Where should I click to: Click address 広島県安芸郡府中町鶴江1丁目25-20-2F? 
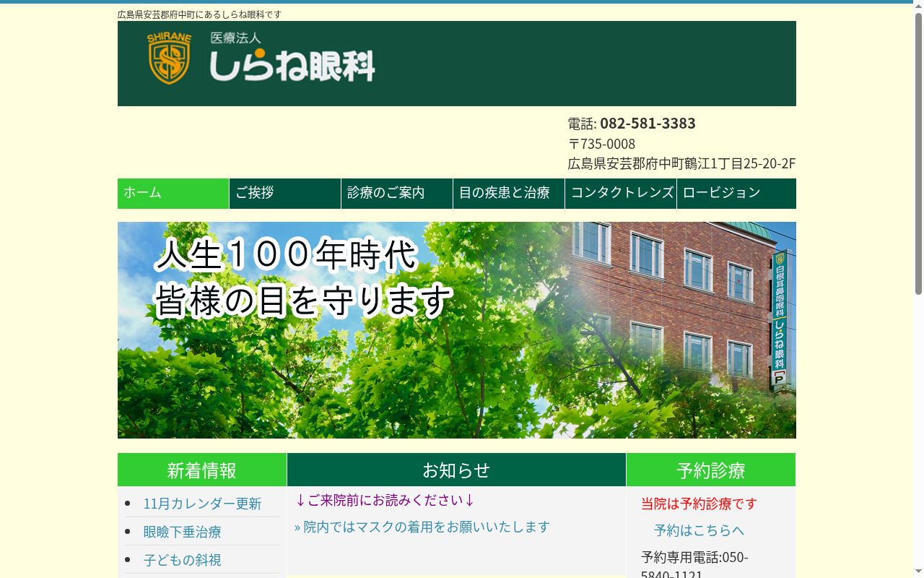tap(681, 163)
